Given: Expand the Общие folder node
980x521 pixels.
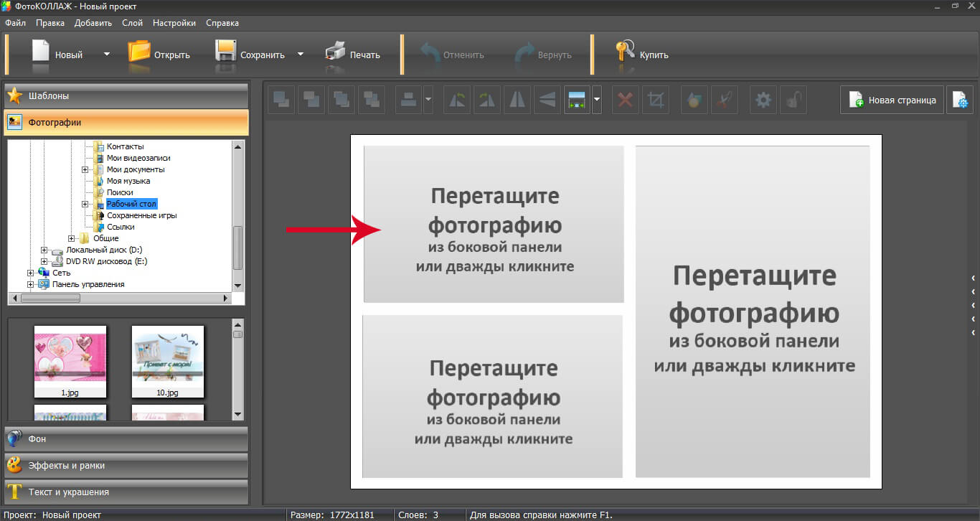Looking at the screenshot, I should tap(72, 238).
